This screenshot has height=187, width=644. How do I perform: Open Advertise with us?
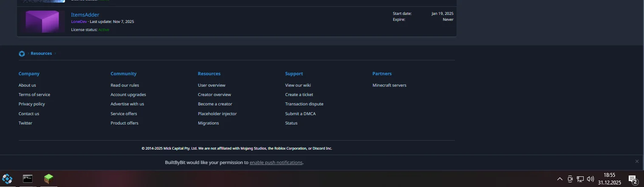pyautogui.click(x=127, y=104)
